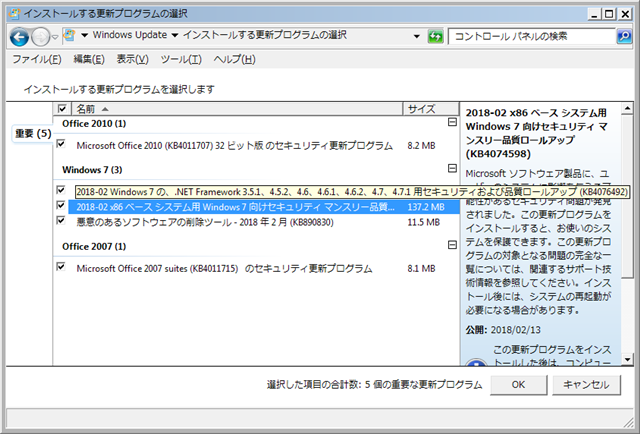The height and width of the screenshot is (434, 640).
Task: Click the control panel search field
Action: 531,36
